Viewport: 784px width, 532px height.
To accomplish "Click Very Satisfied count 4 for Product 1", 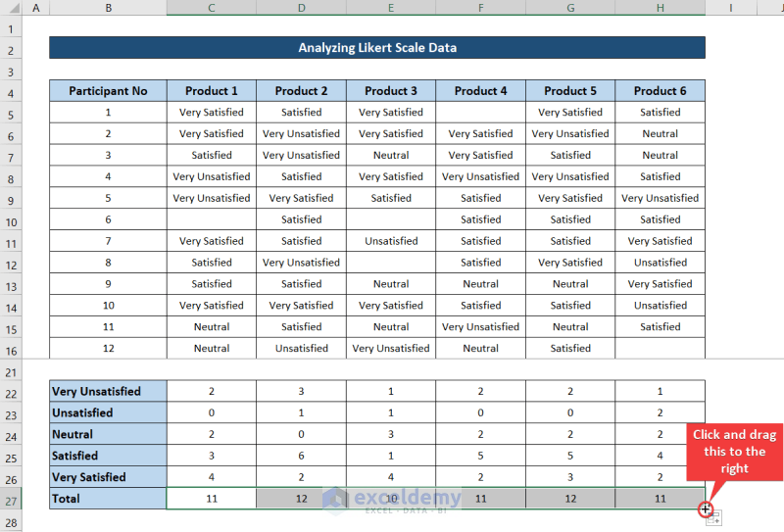I will 212,477.
